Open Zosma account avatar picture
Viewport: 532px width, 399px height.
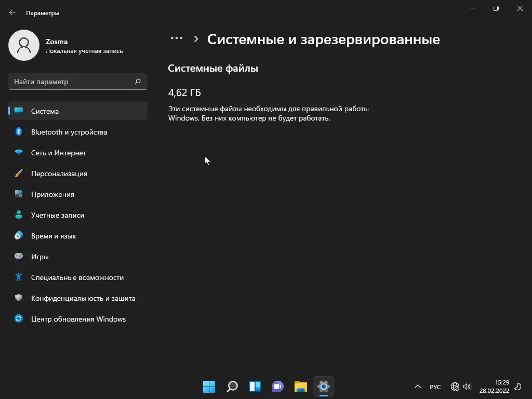click(x=24, y=45)
